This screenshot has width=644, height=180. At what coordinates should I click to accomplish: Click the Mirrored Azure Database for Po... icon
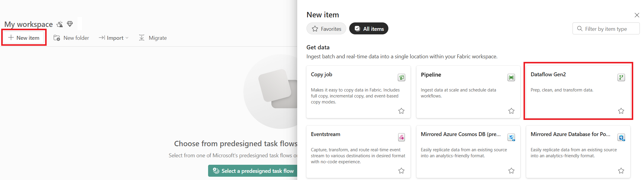[x=621, y=137]
